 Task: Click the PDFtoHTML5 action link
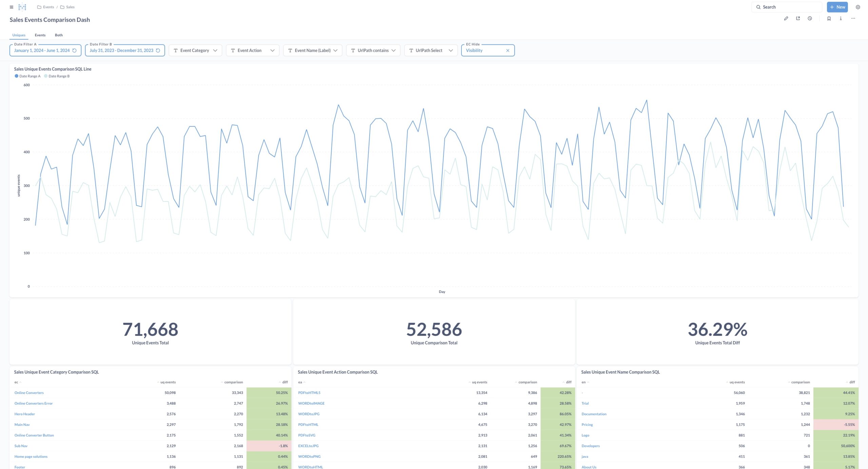309,393
